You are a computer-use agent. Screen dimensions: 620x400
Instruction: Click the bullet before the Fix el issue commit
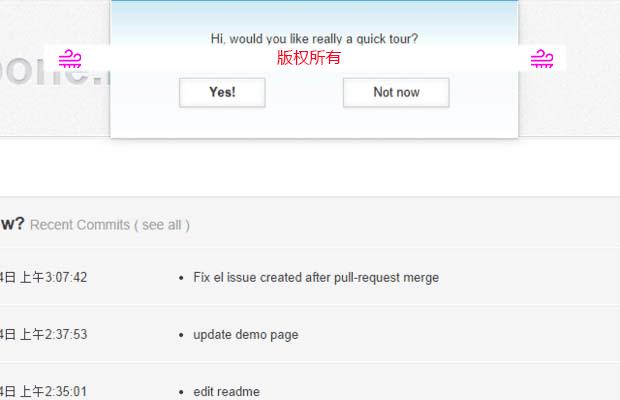[x=180, y=278]
